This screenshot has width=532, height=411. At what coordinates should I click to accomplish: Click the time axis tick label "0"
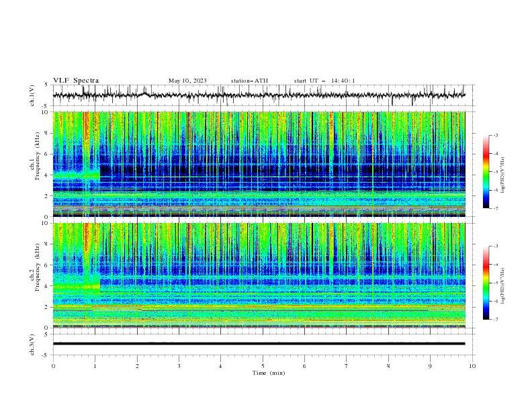(x=53, y=366)
